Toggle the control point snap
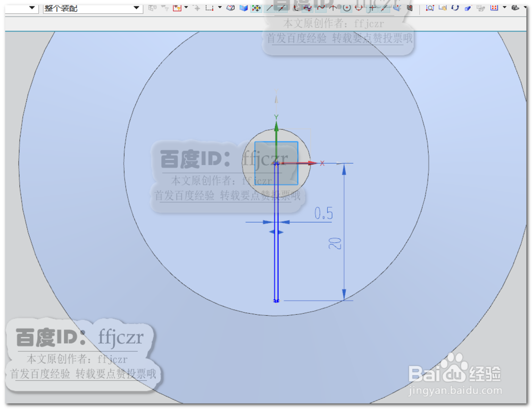 [x=296, y=7]
